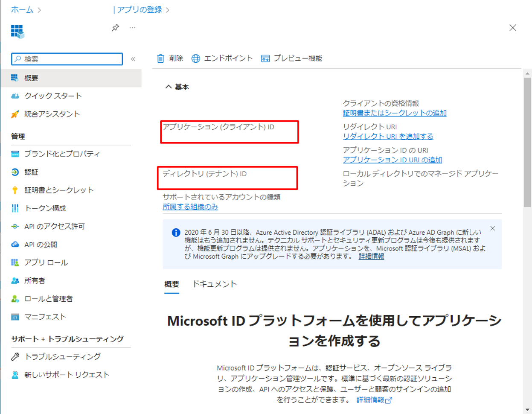This screenshot has width=532, height=414.
Task: Open 詳細情報 link in info banner
Action: click(x=371, y=256)
